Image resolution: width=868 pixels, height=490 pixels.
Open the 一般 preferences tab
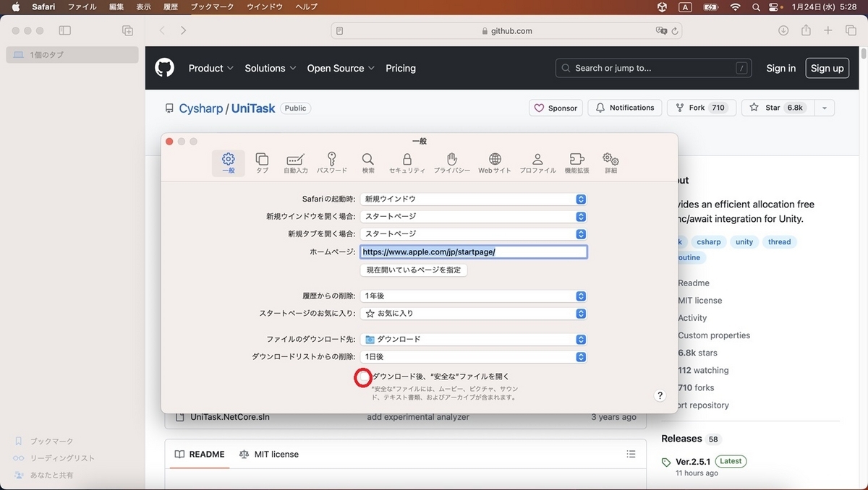tap(228, 163)
